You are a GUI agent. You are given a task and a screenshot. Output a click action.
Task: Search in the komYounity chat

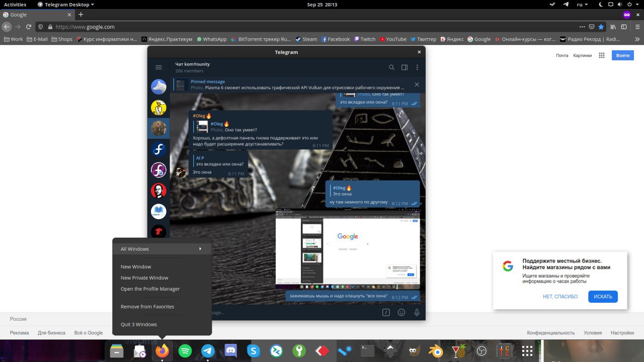(391, 67)
